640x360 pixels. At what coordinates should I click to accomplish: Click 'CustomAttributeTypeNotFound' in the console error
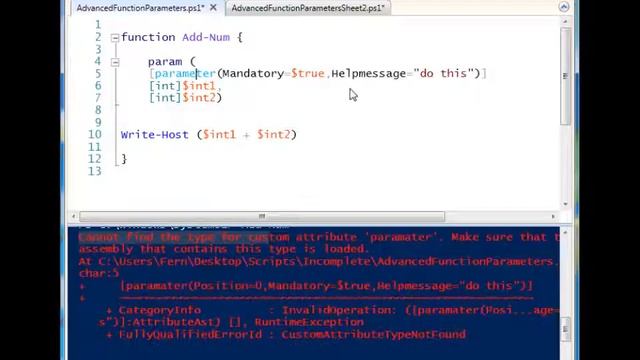[x=373, y=335]
